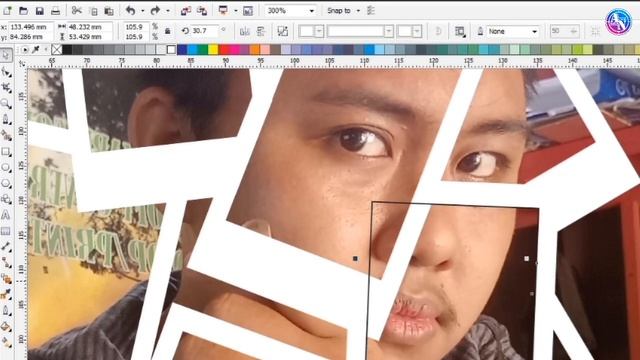Select the Outline Pen tool
This screenshot has height=360, width=640.
tap(6, 311)
